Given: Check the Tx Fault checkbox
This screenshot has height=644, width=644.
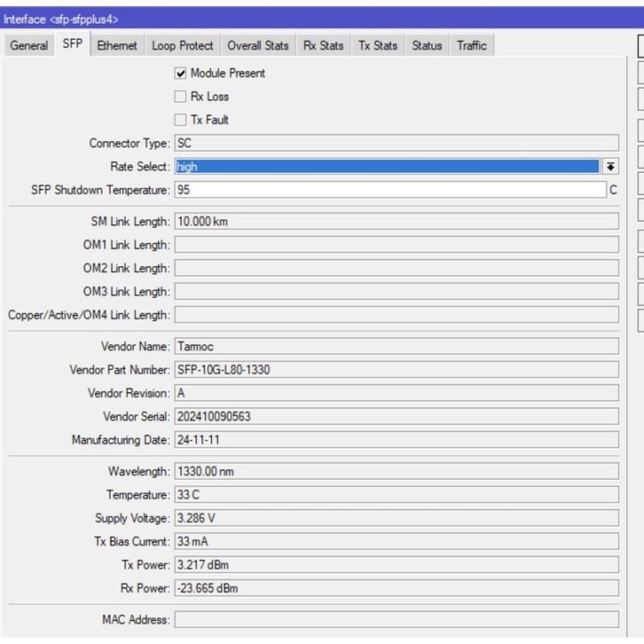Looking at the screenshot, I should point(181,120).
